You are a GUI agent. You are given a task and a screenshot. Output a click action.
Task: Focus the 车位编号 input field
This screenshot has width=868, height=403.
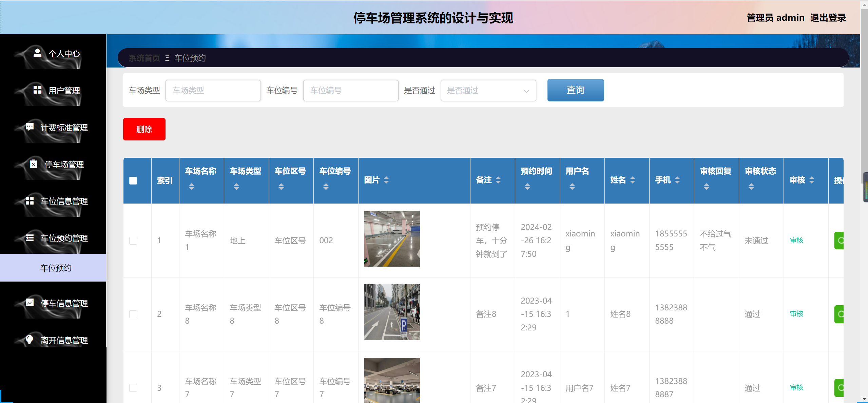pos(351,91)
